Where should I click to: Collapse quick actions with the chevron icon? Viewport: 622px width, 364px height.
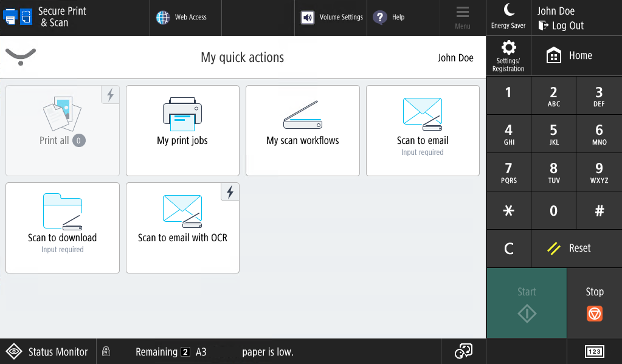coord(21,57)
